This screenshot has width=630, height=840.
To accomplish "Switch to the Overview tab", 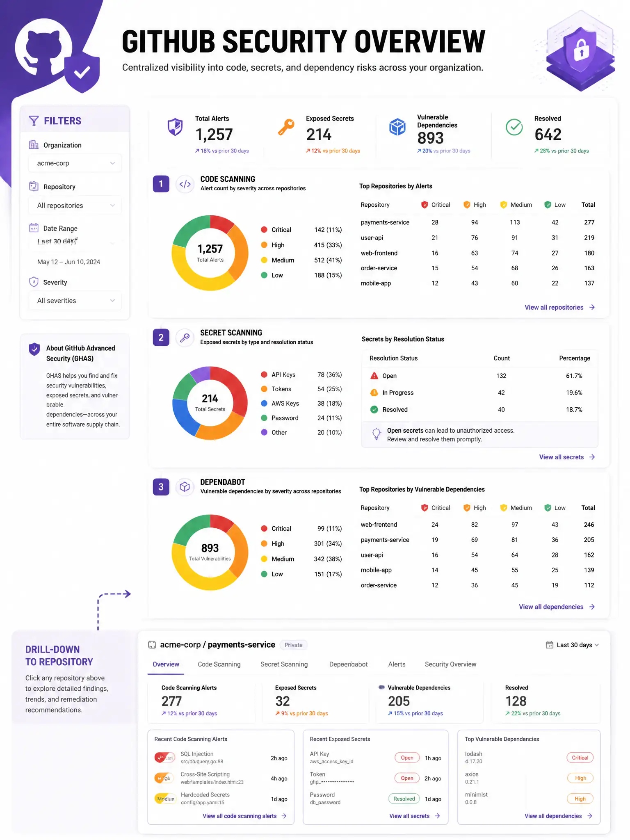I will pyautogui.click(x=166, y=664).
